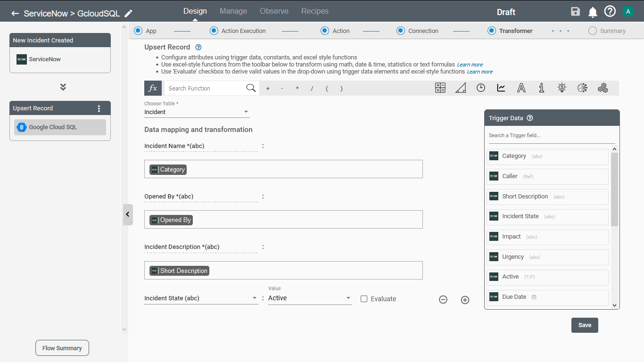Open notifications bell
The image size is (644, 362).
(x=593, y=12)
